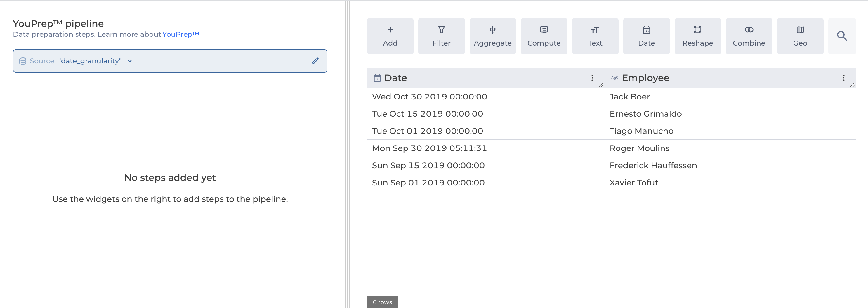Expand the date_granularity source dropdown chevron
868x308 pixels.
(130, 61)
